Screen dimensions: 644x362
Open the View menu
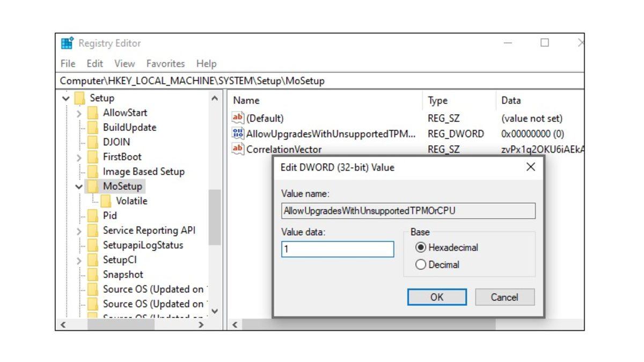(x=124, y=63)
